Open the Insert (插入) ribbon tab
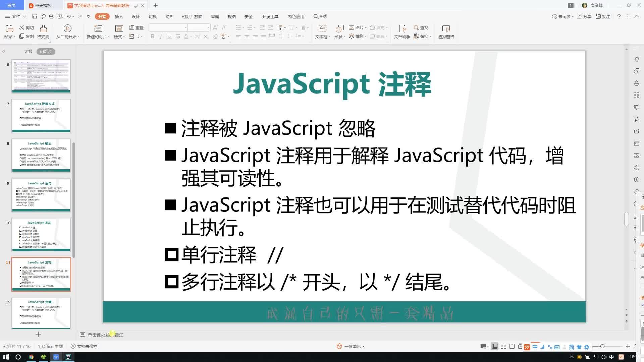Image resolution: width=644 pixels, height=362 pixels. click(119, 16)
